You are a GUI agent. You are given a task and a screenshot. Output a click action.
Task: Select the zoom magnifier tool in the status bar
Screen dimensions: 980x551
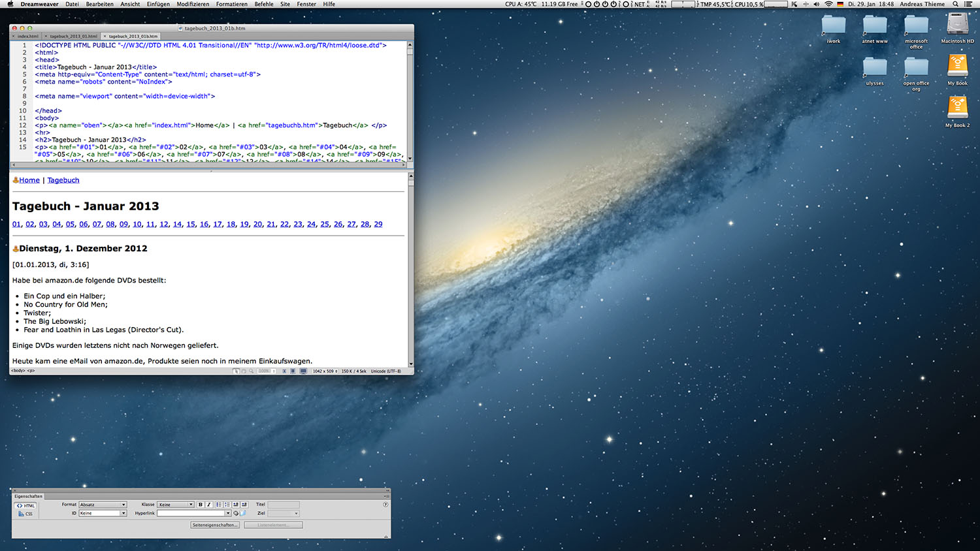tap(251, 371)
